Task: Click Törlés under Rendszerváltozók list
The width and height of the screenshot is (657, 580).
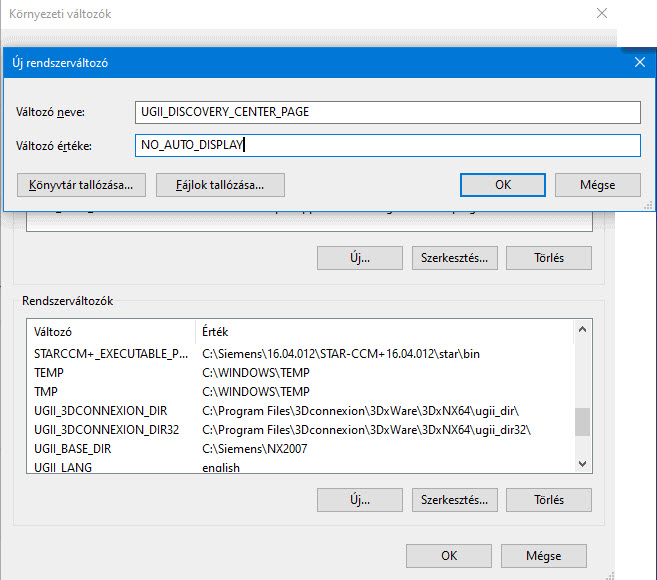Action: [548, 499]
